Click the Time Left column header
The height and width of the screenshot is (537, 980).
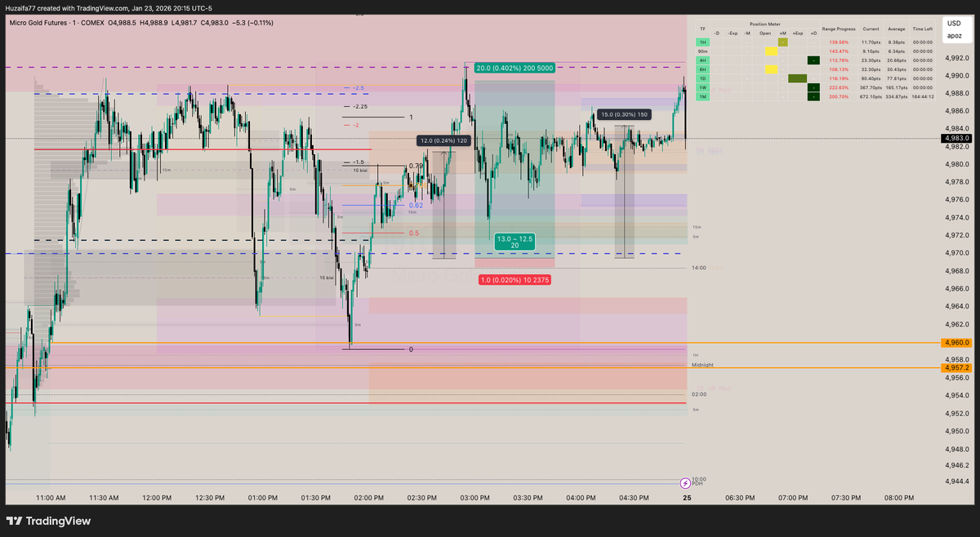[923, 29]
